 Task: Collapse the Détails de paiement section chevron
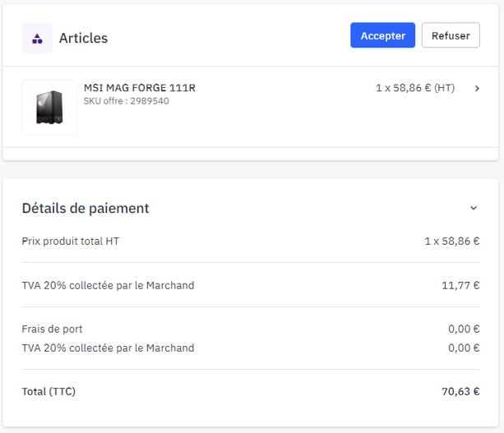pos(473,208)
